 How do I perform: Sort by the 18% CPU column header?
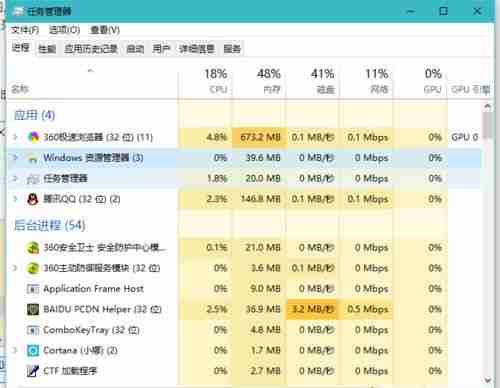pos(205,82)
